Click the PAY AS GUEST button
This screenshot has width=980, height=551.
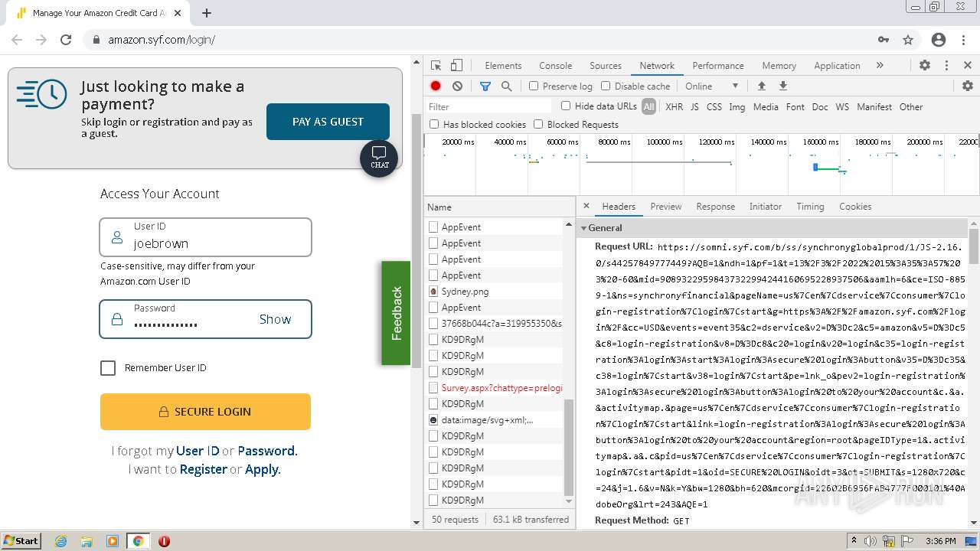click(x=328, y=122)
